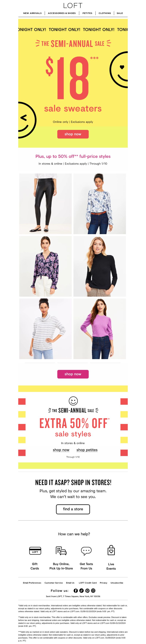The width and height of the screenshot is (146, 644).
Task: View the black leggings product photo
Action: 45,204
